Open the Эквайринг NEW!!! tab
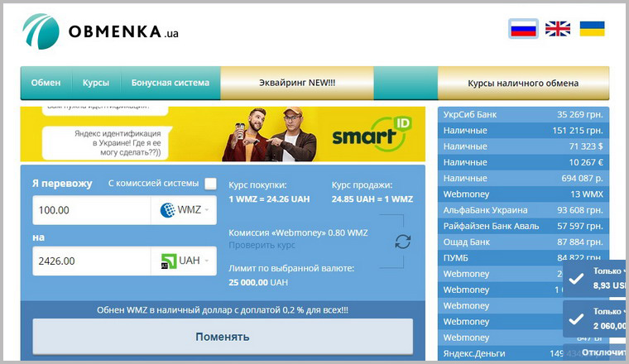 point(297,83)
